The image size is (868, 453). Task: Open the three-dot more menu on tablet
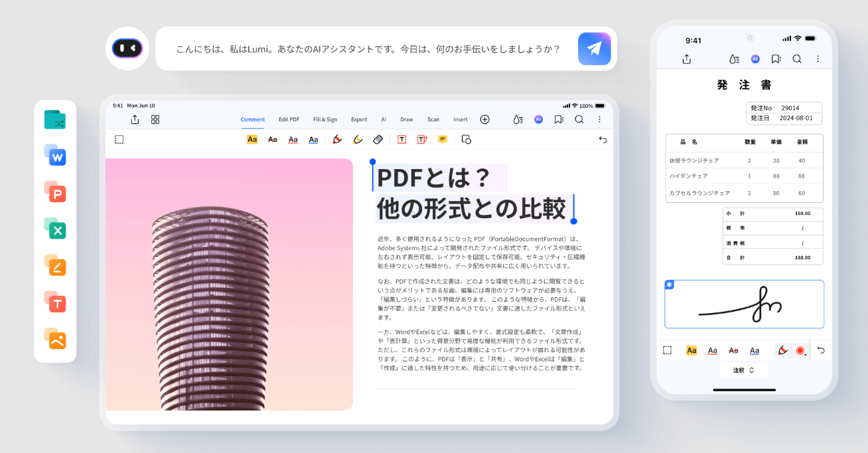599,119
